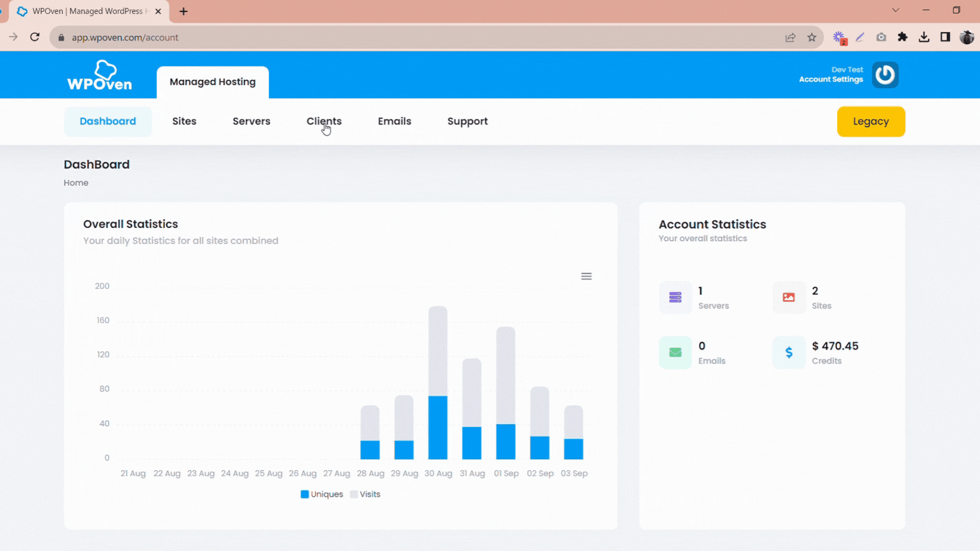Toggle the Uniques legend filter on chart
Screen dimensions: 980x551
tap(322, 494)
